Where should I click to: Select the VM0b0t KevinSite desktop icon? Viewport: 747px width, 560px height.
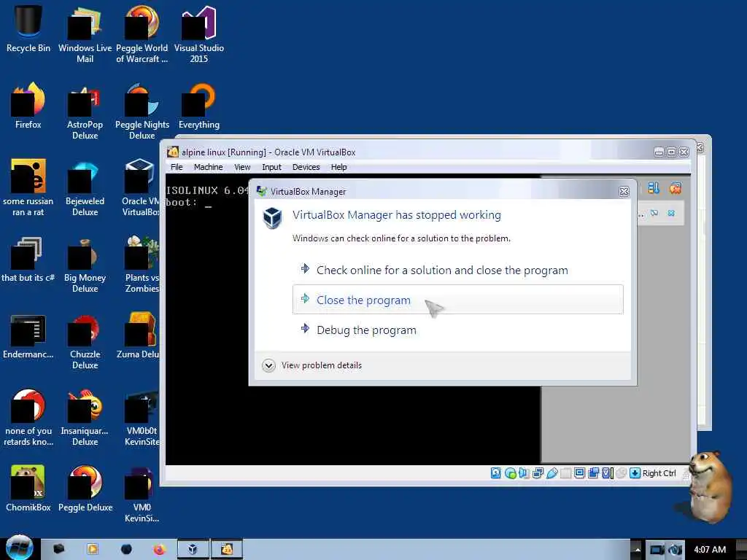(x=141, y=418)
